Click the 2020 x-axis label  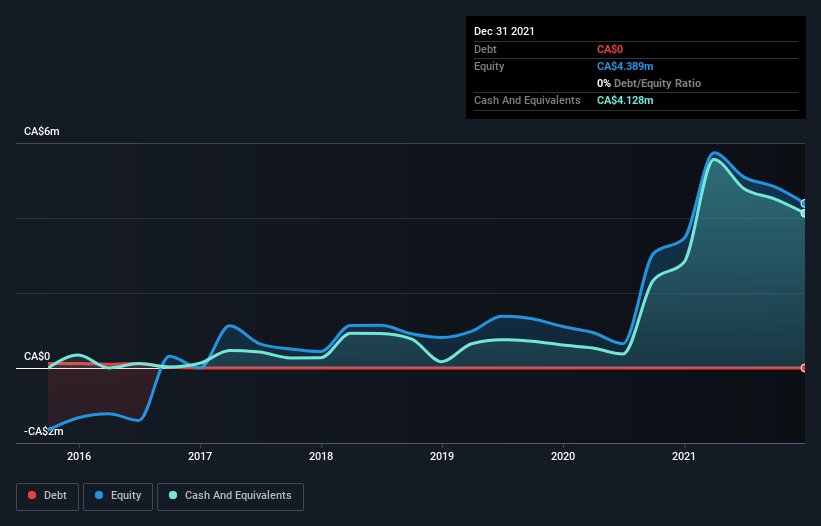563,456
